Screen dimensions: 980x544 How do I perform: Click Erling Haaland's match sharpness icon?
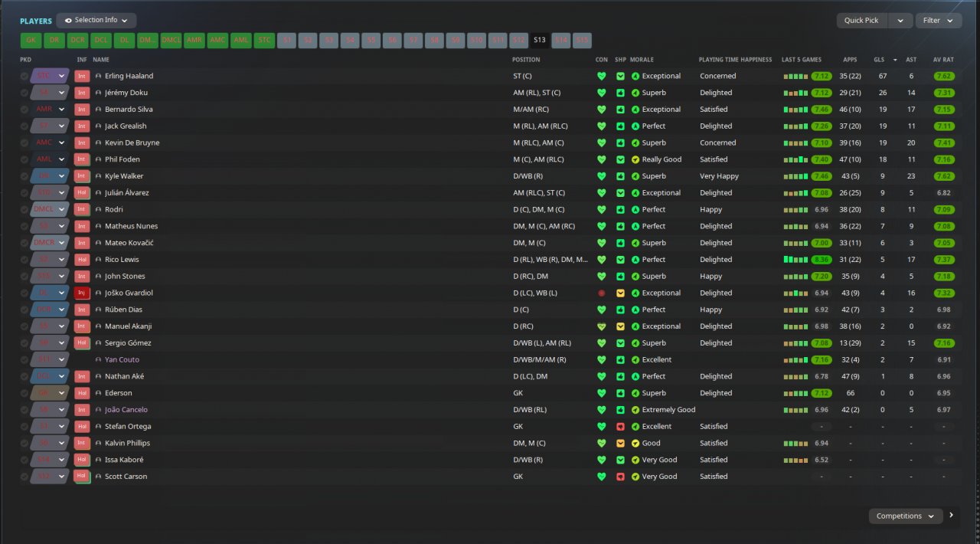[x=620, y=76]
